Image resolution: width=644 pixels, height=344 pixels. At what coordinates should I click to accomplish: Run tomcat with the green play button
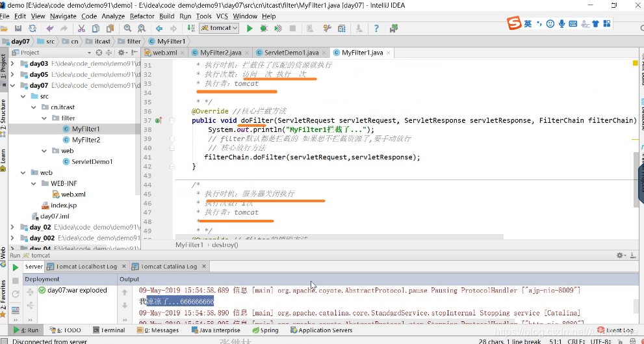[250, 29]
